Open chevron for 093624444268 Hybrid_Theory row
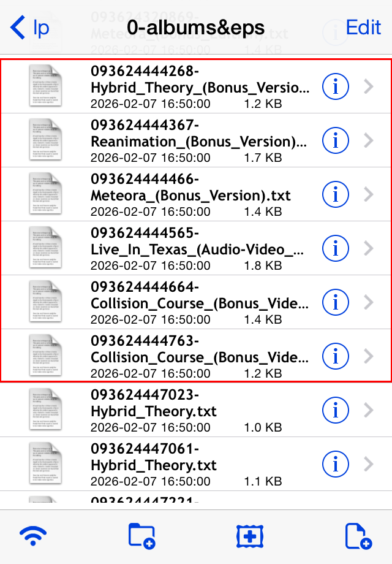Screen dimensions: 392x564 pyautogui.click(x=369, y=86)
